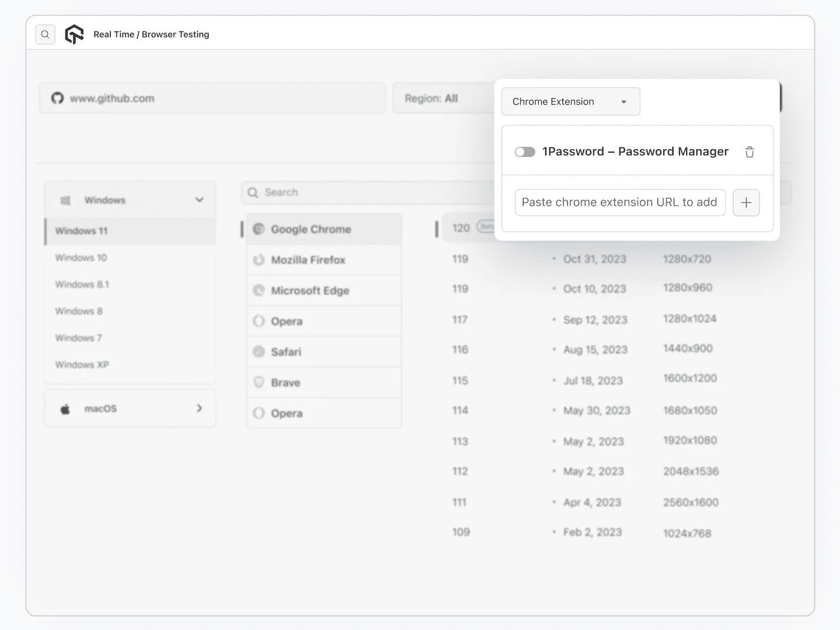Viewport: 840px width, 630px height.
Task: Select Safari browser
Action: 324,352
